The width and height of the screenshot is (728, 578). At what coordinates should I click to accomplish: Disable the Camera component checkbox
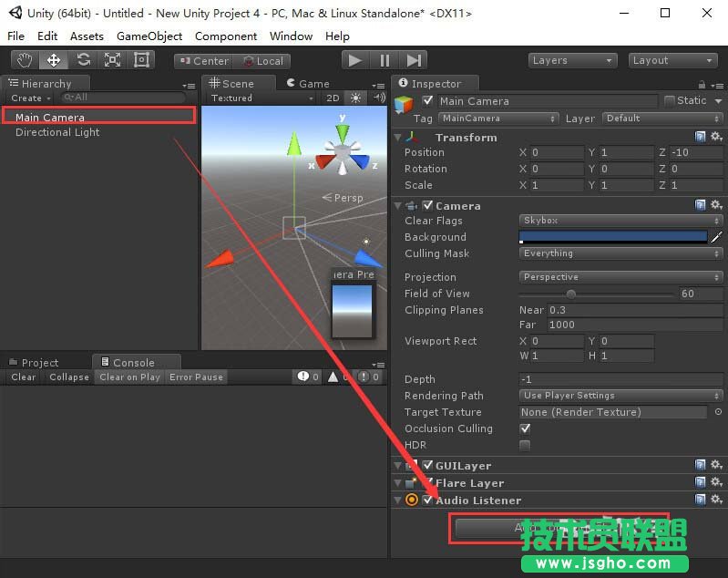pyautogui.click(x=427, y=205)
